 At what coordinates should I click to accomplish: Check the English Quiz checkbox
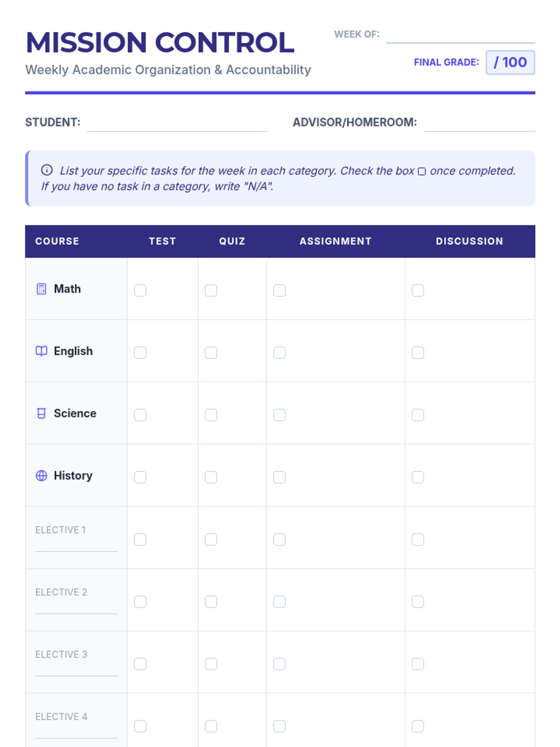point(211,352)
